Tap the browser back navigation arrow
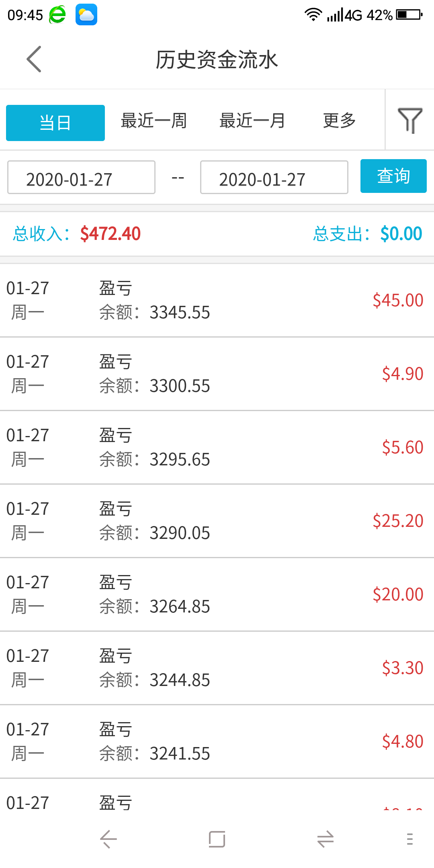Viewport: 434px width, 868px height. [108, 839]
